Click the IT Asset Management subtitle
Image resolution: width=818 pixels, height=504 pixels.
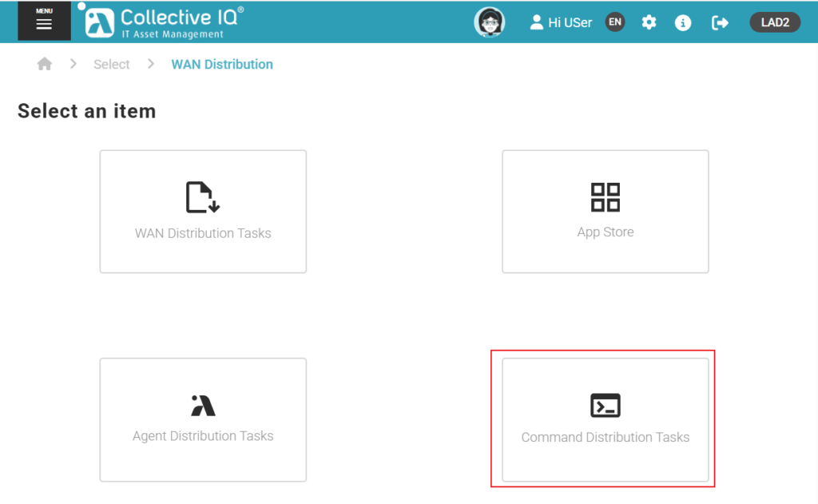[x=173, y=34]
